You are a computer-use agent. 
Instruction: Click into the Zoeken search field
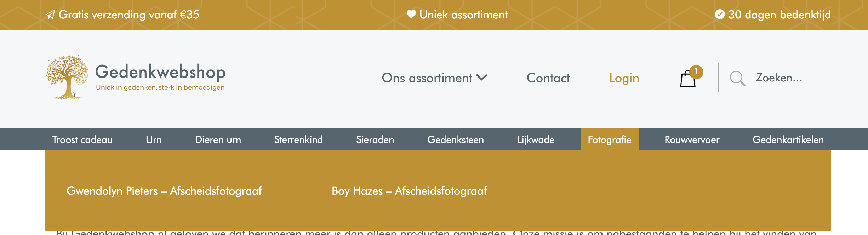tap(779, 78)
